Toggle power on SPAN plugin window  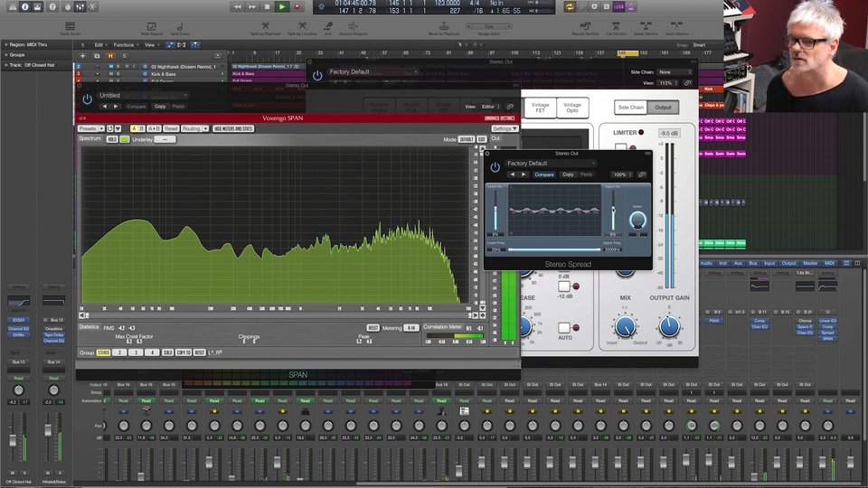pyautogui.click(x=87, y=99)
